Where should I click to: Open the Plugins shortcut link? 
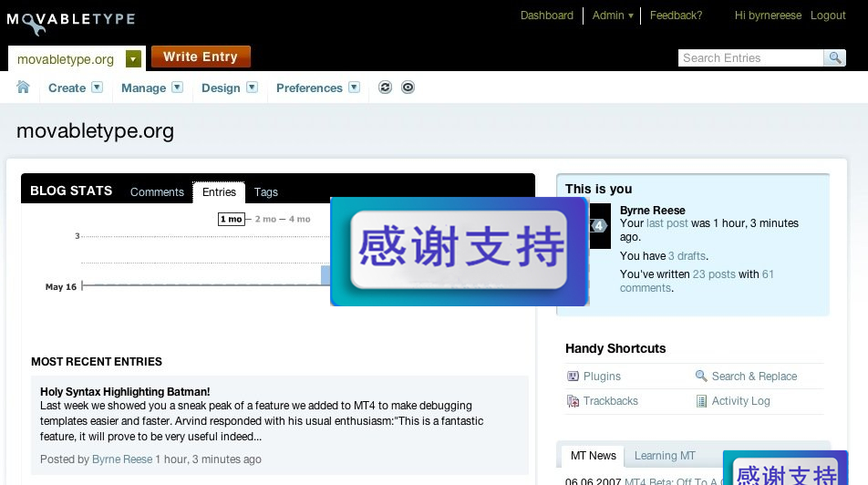602,376
